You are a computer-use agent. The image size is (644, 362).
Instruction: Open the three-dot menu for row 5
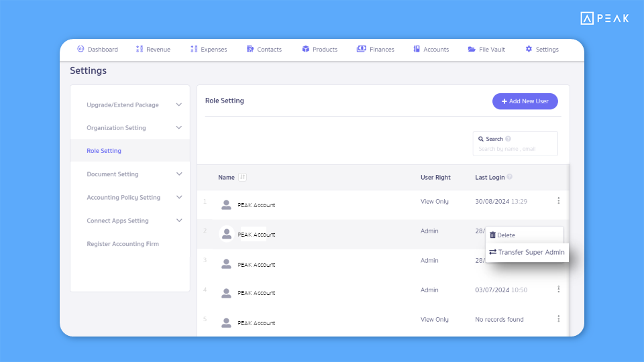click(559, 319)
